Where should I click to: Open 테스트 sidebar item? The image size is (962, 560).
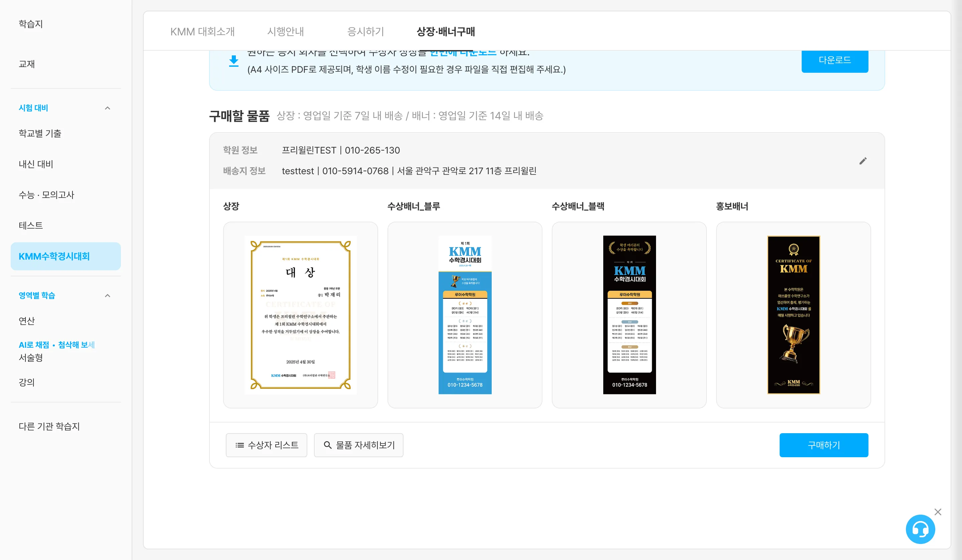[x=31, y=226]
